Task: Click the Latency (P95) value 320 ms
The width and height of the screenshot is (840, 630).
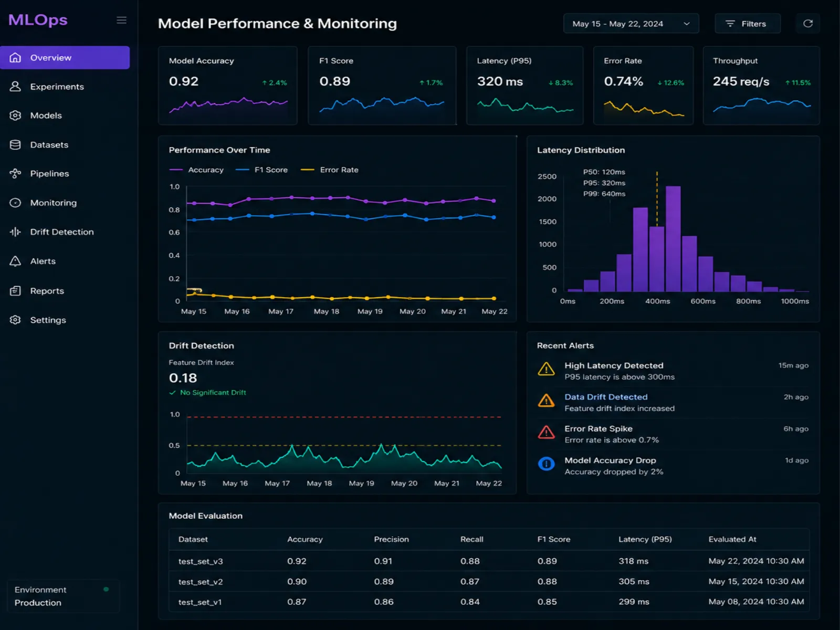Action: [x=500, y=82]
